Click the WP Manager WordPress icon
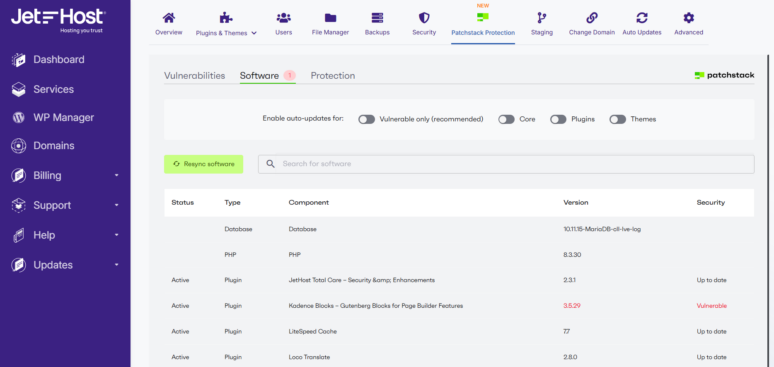 click(x=18, y=118)
